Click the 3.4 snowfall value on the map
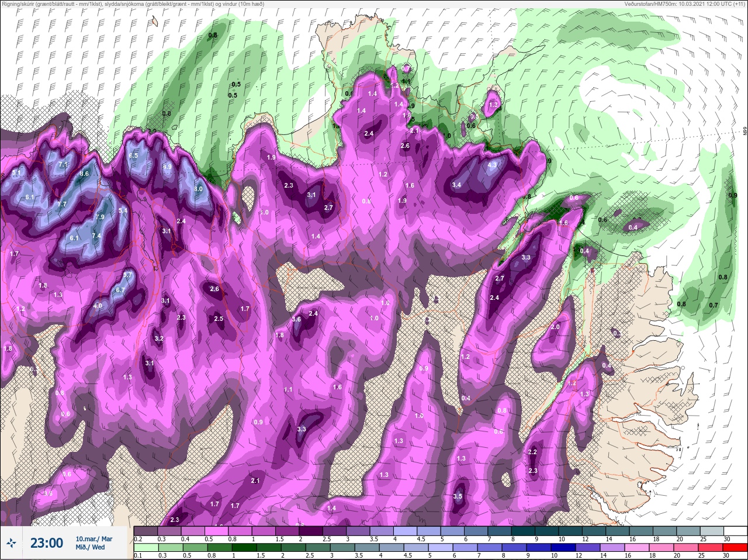Viewport: 748px width, 560px height. pos(456,185)
